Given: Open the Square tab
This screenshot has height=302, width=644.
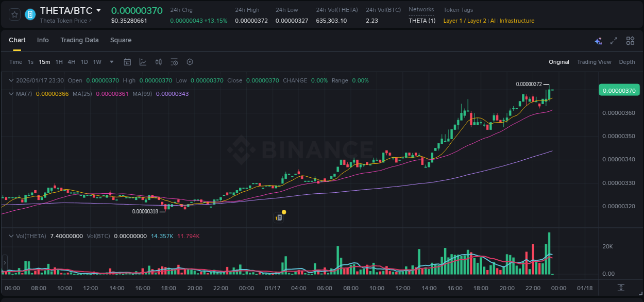Looking at the screenshot, I should pos(121,40).
